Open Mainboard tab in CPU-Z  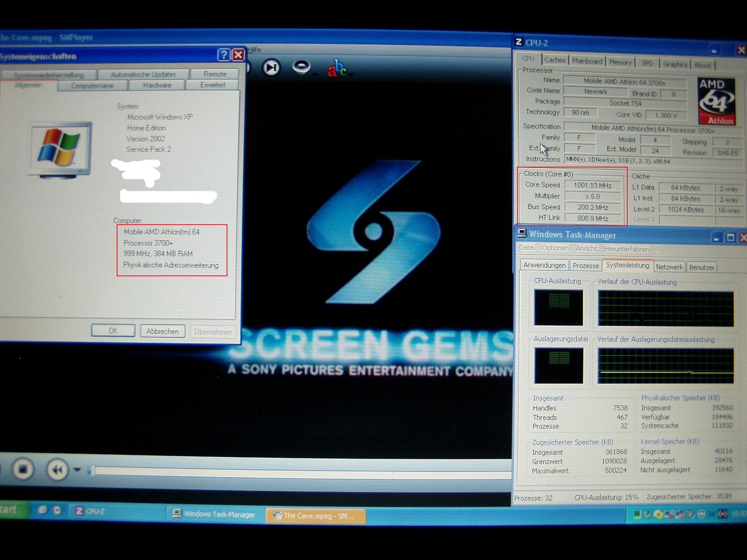coord(587,61)
